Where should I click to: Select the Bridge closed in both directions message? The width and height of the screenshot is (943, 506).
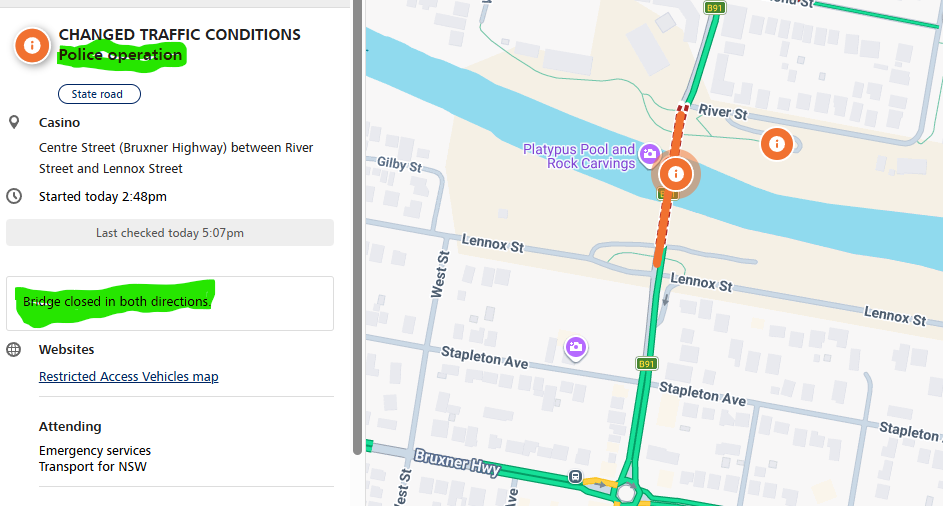117,301
